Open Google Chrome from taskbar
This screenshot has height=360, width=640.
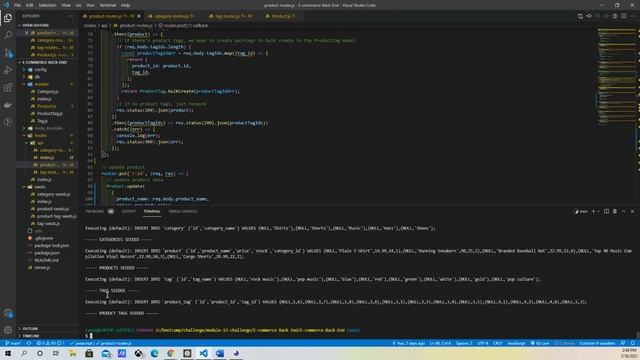tap(171, 353)
